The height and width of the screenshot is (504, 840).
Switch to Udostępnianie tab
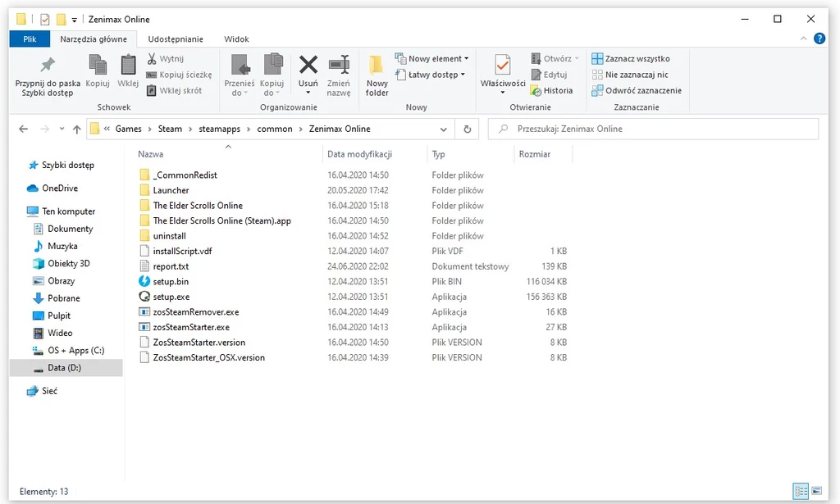(x=176, y=39)
